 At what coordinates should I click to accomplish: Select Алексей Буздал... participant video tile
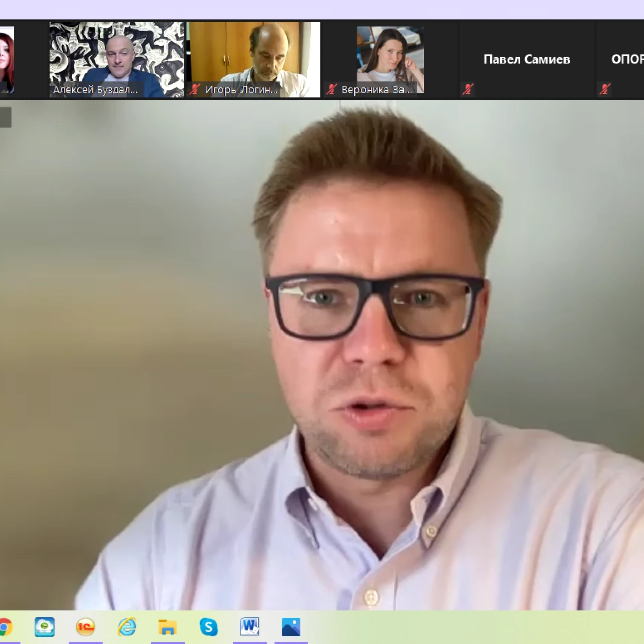117,59
